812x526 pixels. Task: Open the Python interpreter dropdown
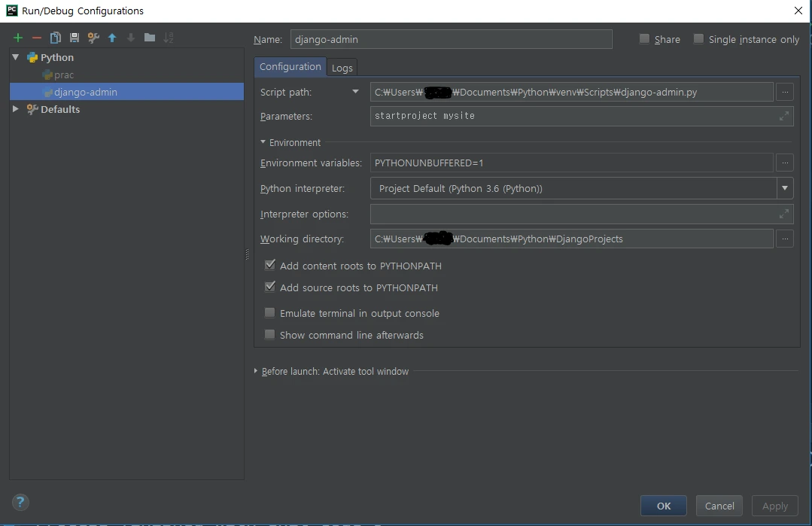(x=785, y=188)
